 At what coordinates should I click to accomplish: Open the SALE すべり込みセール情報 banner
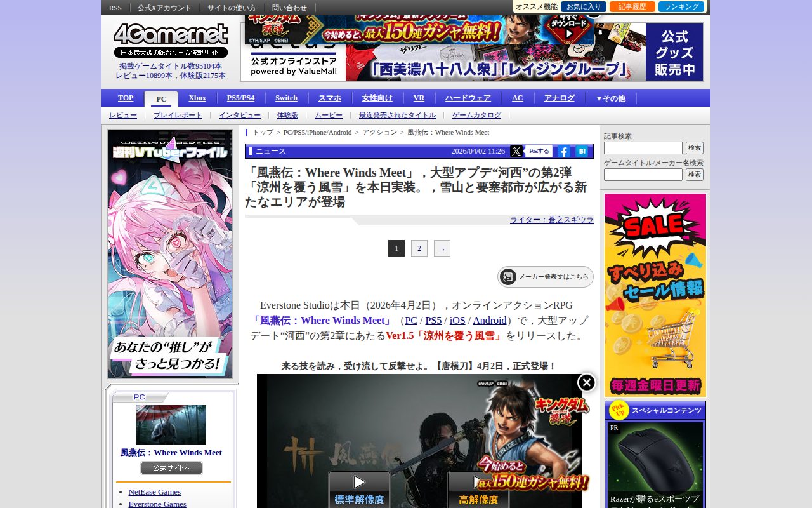[655, 295]
